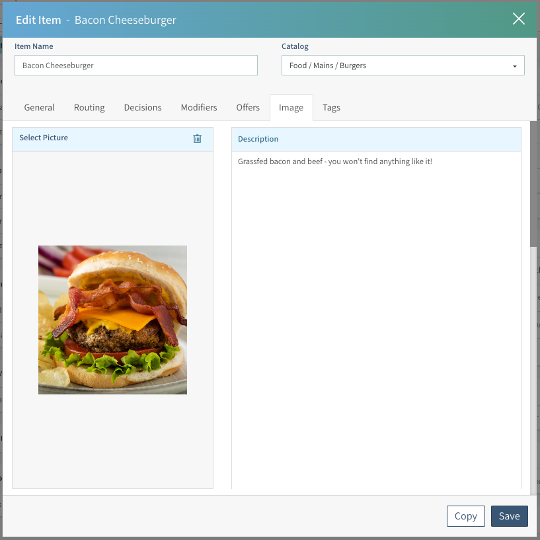
Task: Click the bacon cheeseburger picture thumbnail
Action: (112, 320)
